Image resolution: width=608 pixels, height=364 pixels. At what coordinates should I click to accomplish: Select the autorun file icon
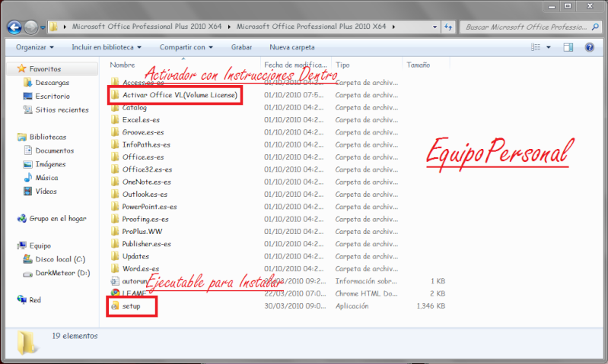tap(115, 280)
